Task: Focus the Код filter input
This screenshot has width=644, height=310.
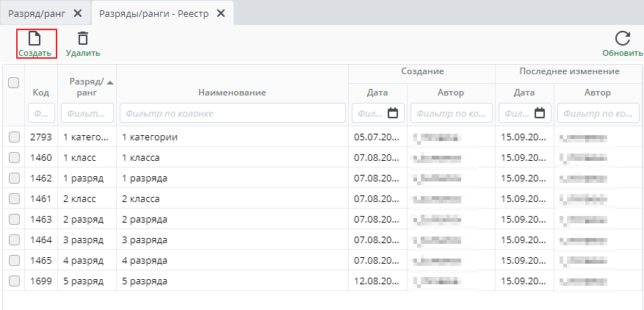Action: (x=41, y=113)
